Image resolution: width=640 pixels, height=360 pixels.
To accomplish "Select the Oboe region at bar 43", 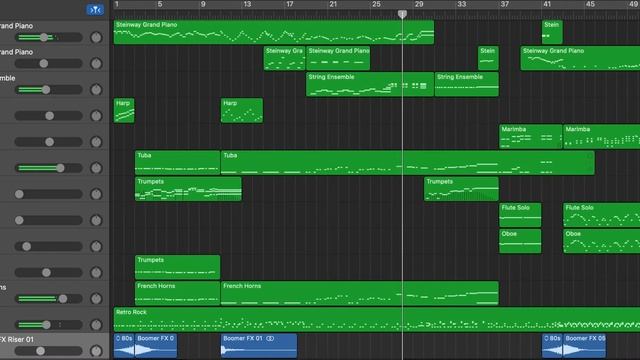I will pos(602,241).
